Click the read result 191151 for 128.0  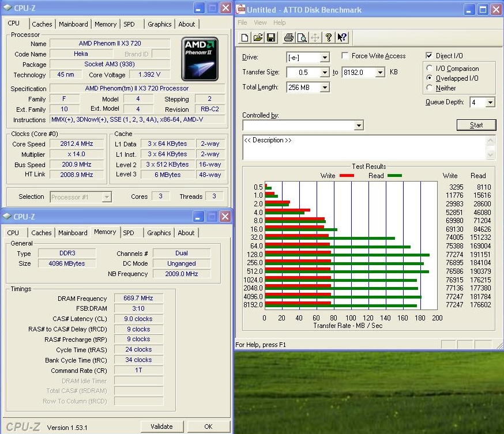tap(480, 254)
